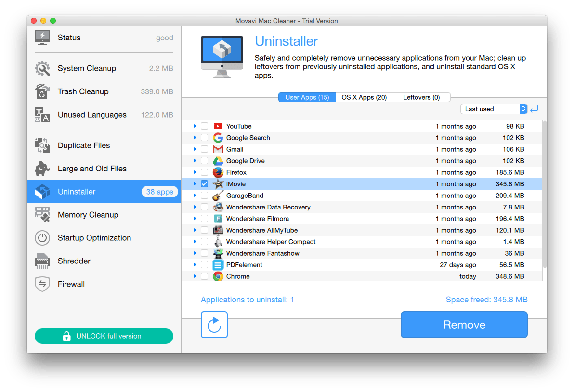This screenshot has height=392, width=574.
Task: Click the Chrome app icon
Action: click(x=218, y=276)
